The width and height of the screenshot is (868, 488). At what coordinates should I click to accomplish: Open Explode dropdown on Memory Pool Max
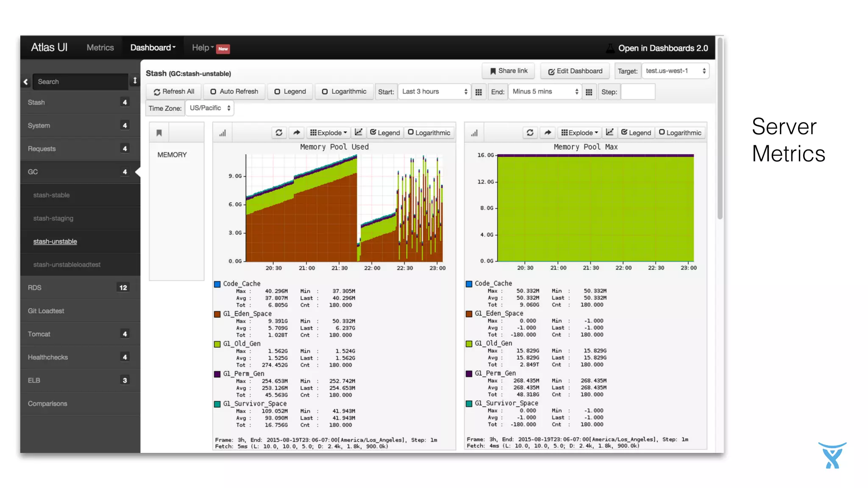(579, 133)
